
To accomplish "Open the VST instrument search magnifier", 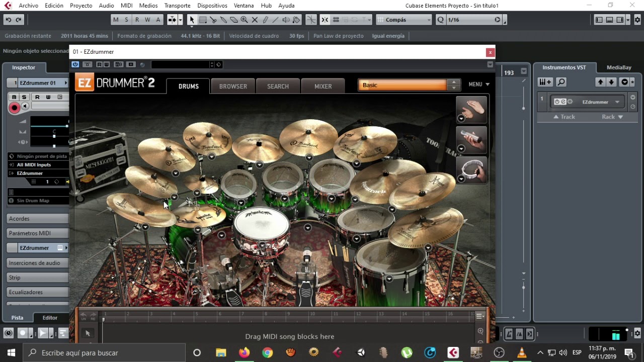I will [561, 82].
